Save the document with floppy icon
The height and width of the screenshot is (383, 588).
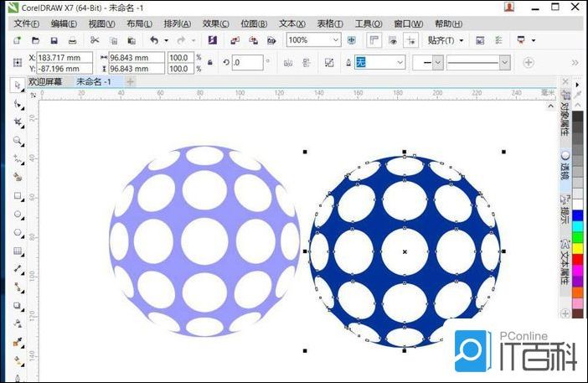click(x=54, y=40)
